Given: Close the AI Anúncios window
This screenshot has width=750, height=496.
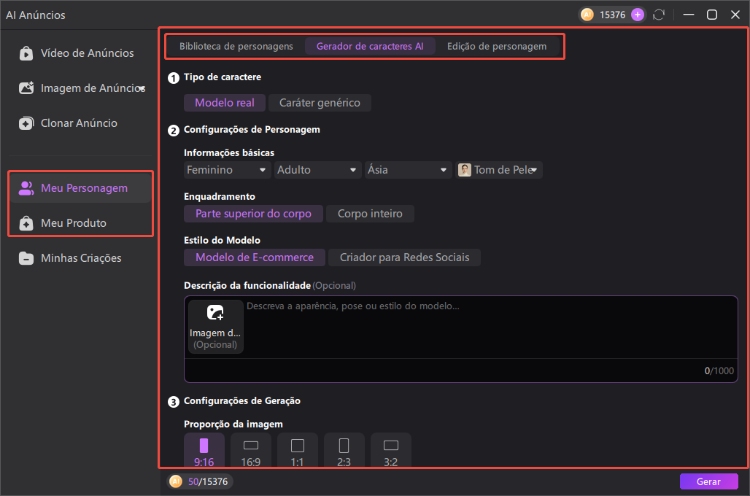Looking at the screenshot, I should [736, 15].
